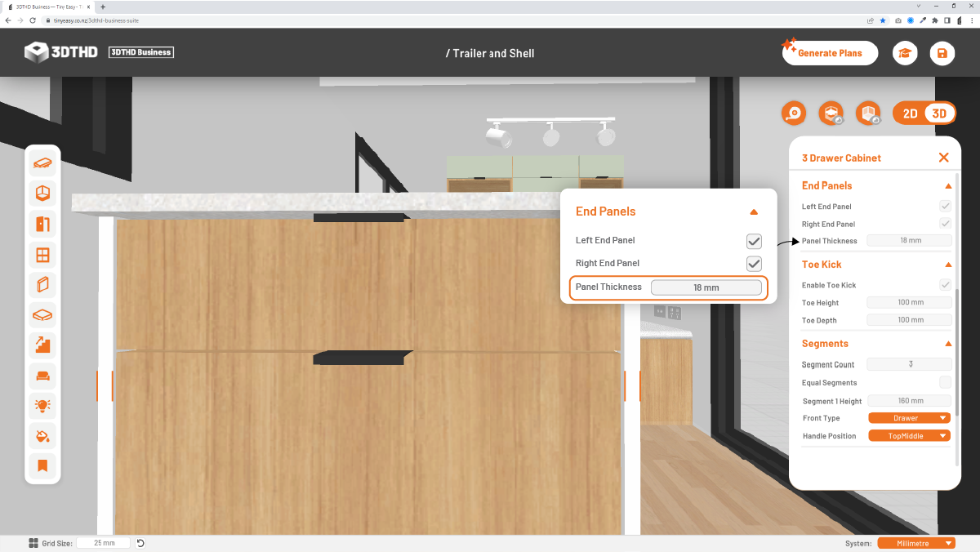Click the camera screenshot extension icon

tap(898, 20)
